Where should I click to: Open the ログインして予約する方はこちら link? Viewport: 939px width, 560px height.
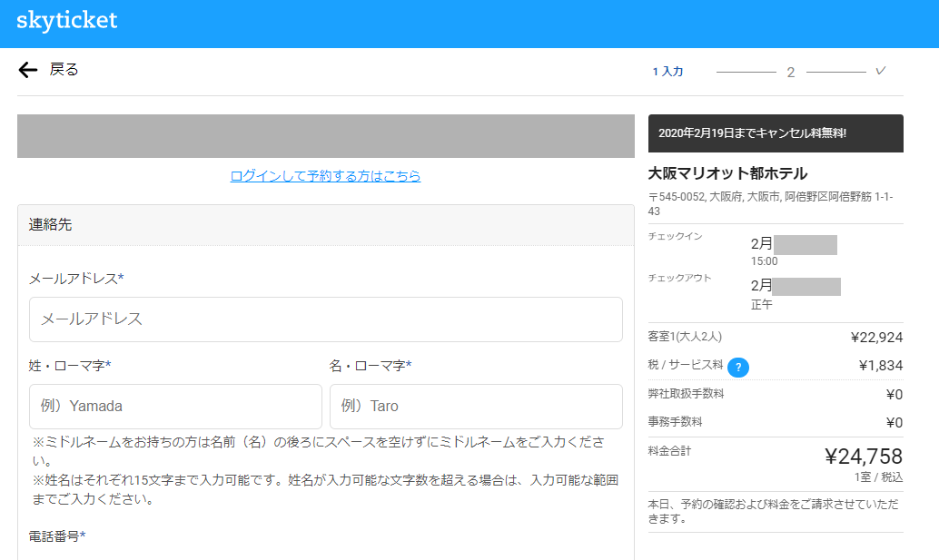click(x=325, y=176)
